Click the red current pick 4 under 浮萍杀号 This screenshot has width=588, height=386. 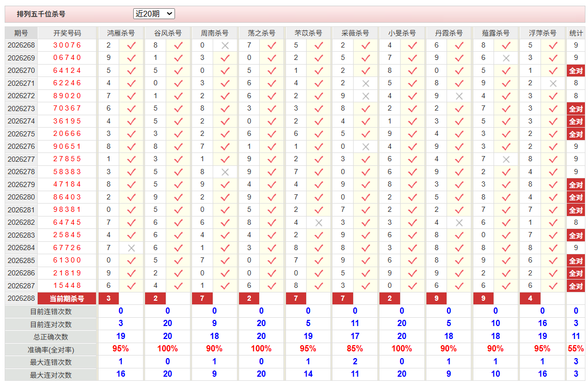530,299
